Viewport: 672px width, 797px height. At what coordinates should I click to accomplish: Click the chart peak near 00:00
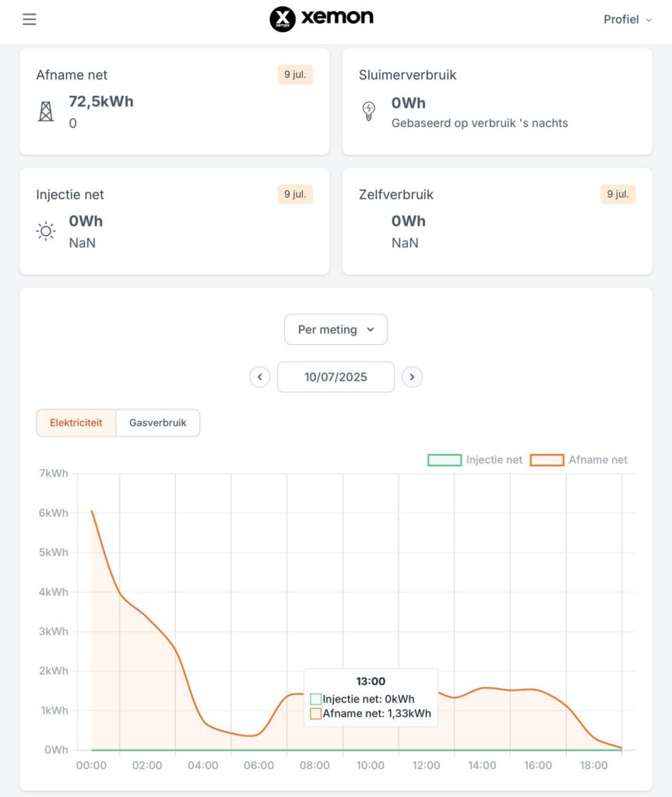tap(92, 511)
